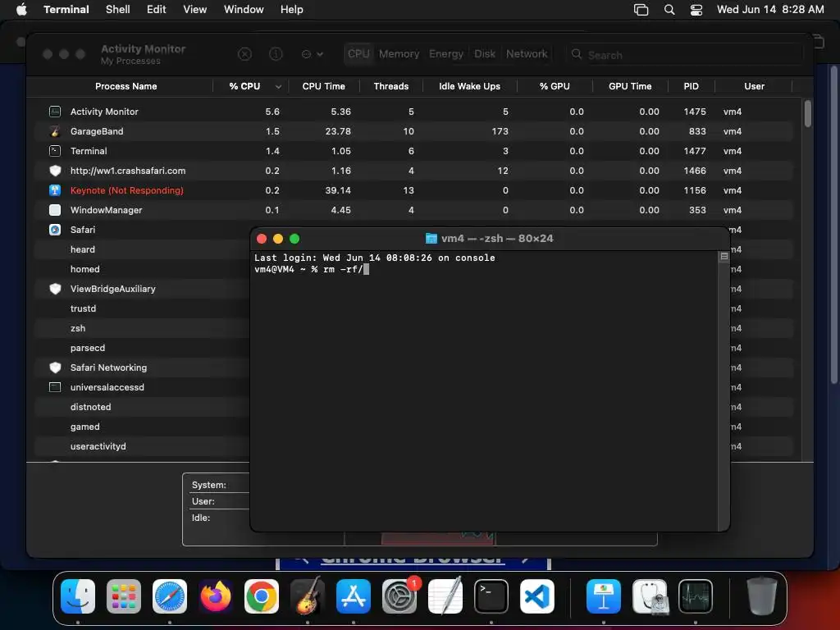Click the Terminal icon in Dock
Viewport: 840px width, 630px height.
point(491,596)
